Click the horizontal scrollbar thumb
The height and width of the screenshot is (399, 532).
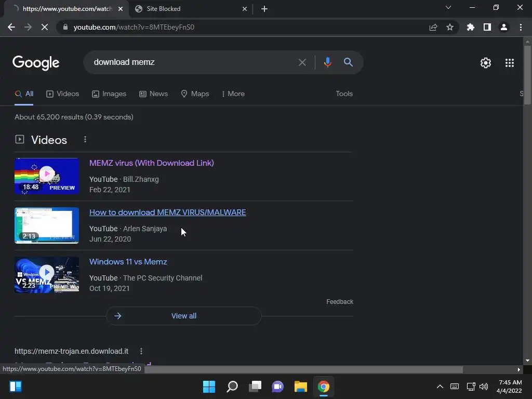coord(303,369)
